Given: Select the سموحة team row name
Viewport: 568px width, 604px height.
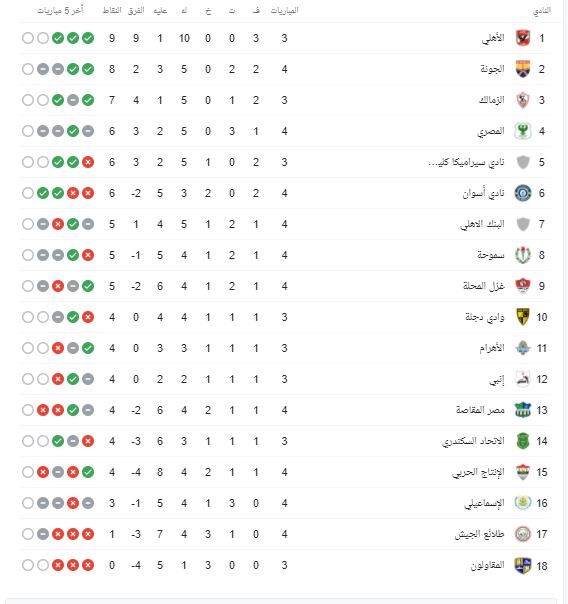Looking at the screenshot, I should point(491,255).
